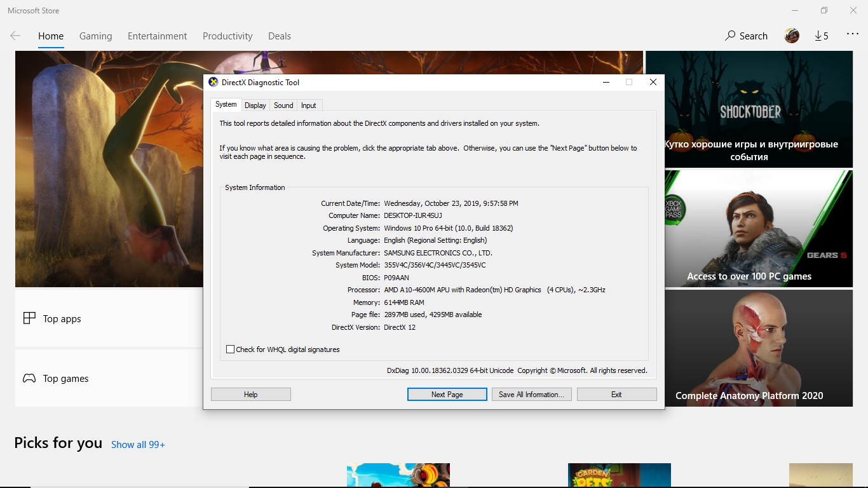The width and height of the screenshot is (868, 488).
Task: Click the Exit button in DxDiag
Action: (x=616, y=395)
